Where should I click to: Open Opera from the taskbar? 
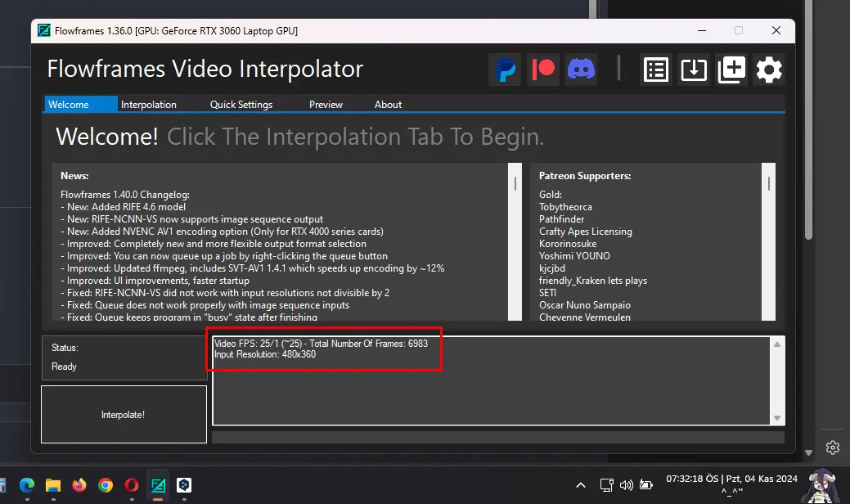coord(132,485)
